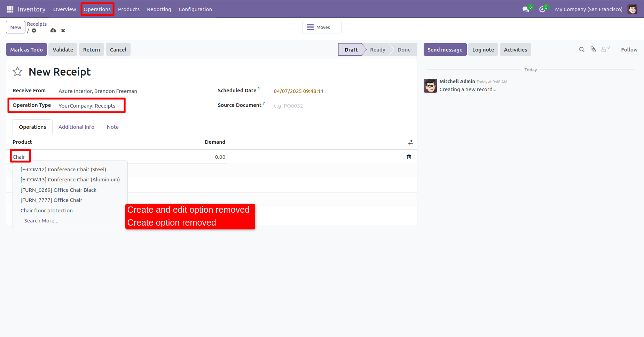Open the Reporting menu
644x337 pixels.
coord(159,9)
